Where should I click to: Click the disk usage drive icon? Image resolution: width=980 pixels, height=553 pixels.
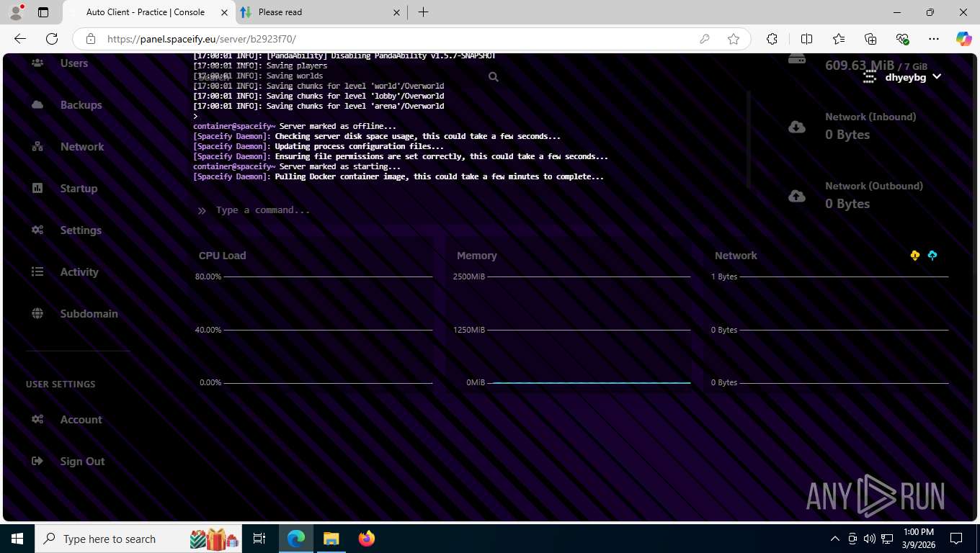[x=797, y=59]
